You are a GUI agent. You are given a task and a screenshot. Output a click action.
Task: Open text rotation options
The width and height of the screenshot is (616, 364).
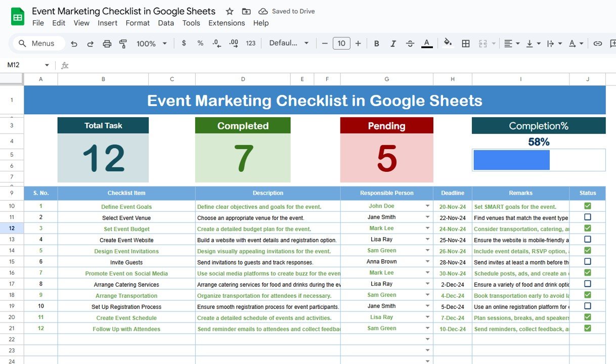click(x=576, y=43)
